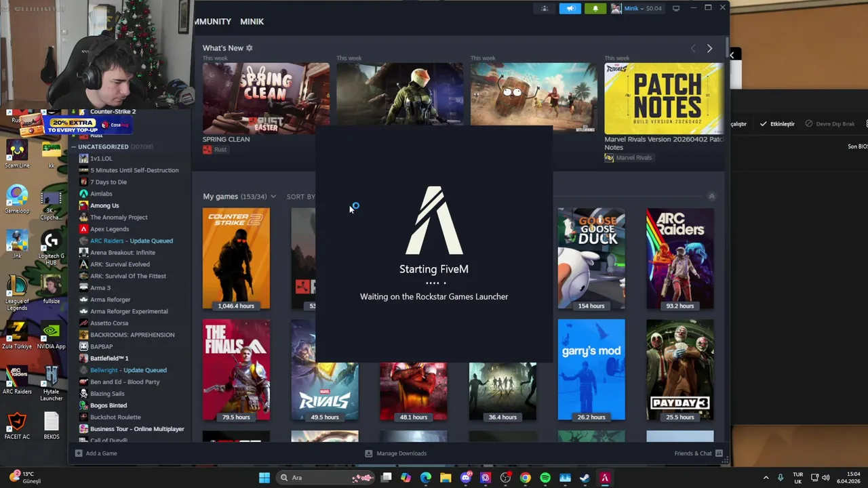Open Google Chrome from taskbar
The height and width of the screenshot is (488, 868).
(x=525, y=478)
